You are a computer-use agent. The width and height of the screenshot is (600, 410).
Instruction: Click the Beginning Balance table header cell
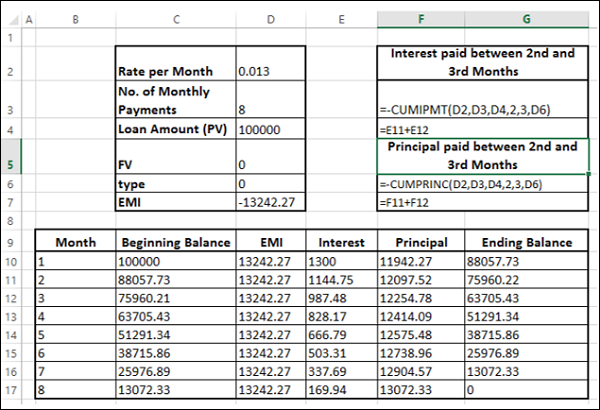point(175,242)
